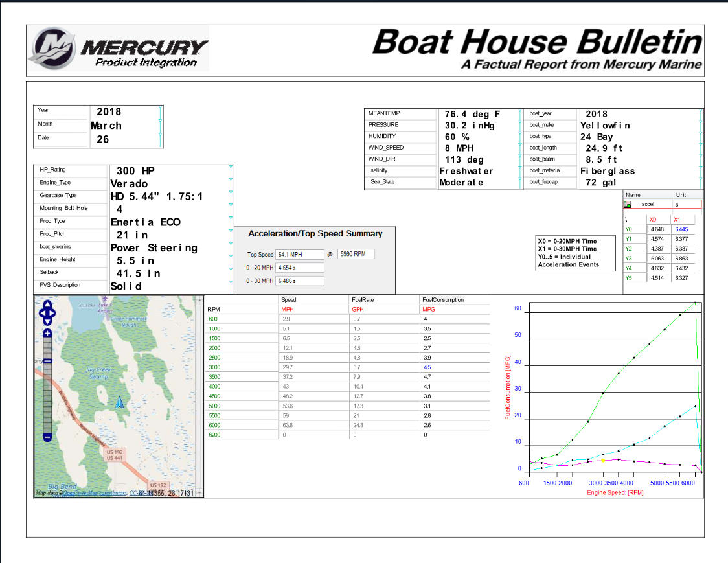Viewport: 728px width, 563px height.
Task: Click the FuelRate column header
Action: 363,300
